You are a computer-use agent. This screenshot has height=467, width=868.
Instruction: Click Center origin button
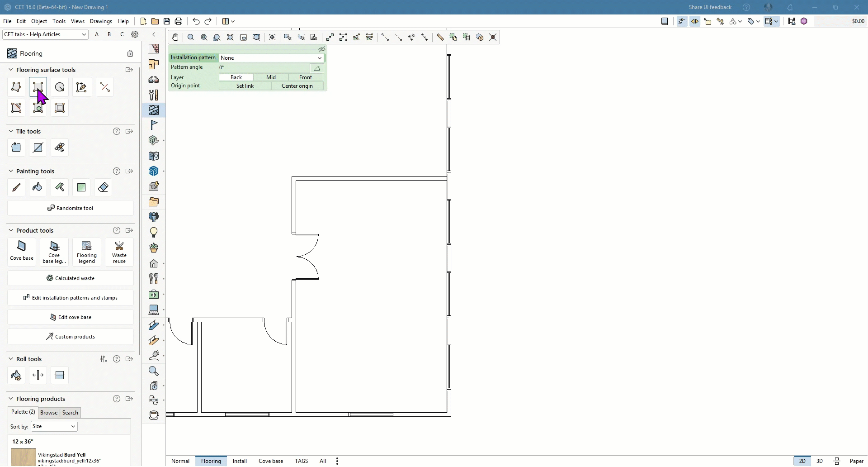click(297, 86)
